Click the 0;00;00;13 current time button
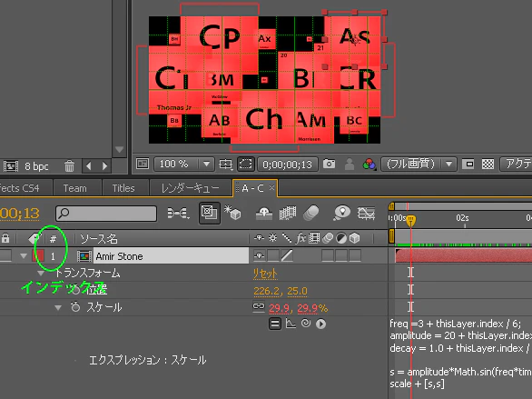532x399 pixels. [x=287, y=165]
